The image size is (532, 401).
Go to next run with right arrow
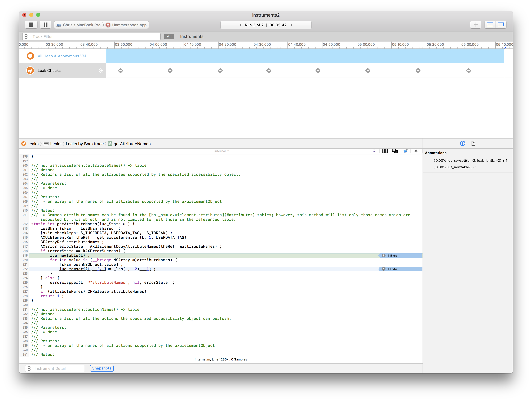point(291,25)
